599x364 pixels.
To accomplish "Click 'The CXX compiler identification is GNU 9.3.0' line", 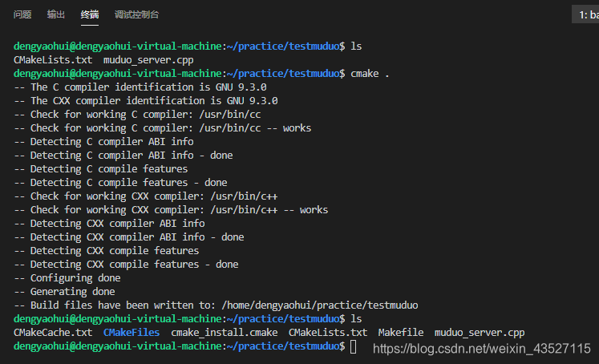I will coord(146,101).
